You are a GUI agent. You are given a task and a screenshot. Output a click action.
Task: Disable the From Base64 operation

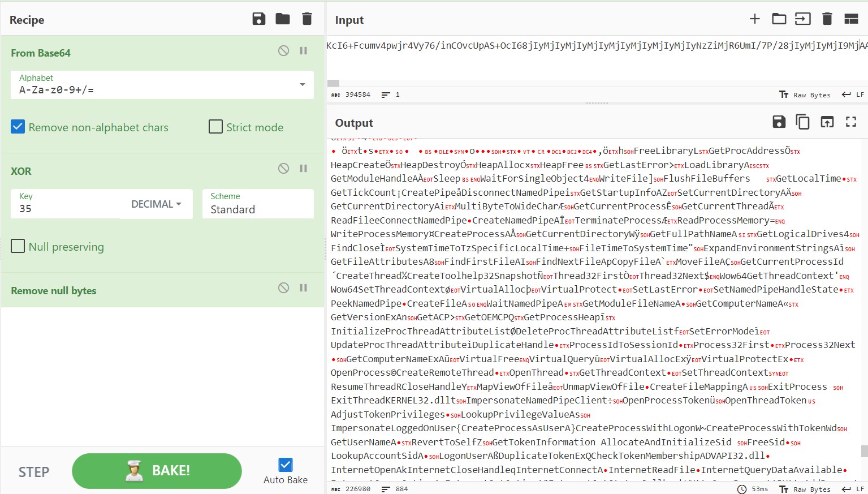point(284,51)
